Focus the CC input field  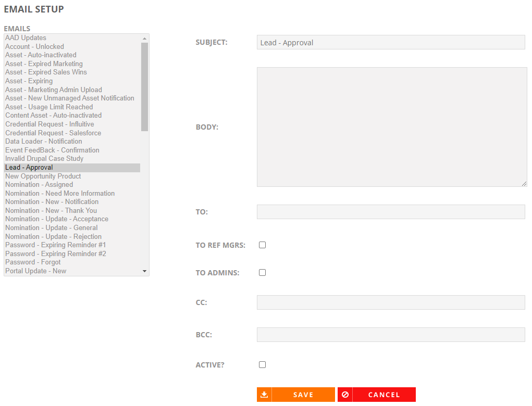[391, 302]
